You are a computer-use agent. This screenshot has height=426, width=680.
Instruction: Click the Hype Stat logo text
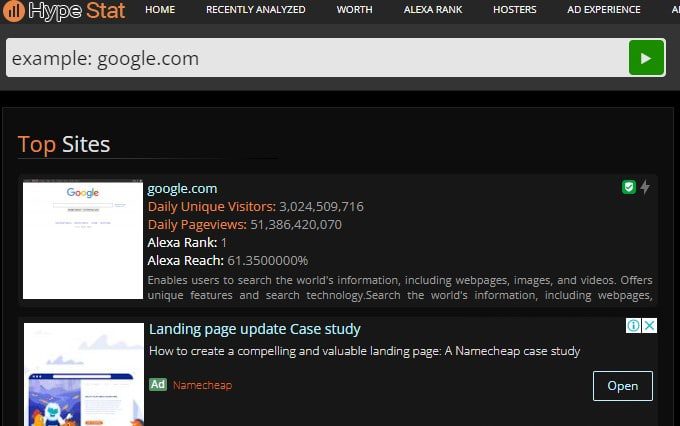tap(77, 11)
